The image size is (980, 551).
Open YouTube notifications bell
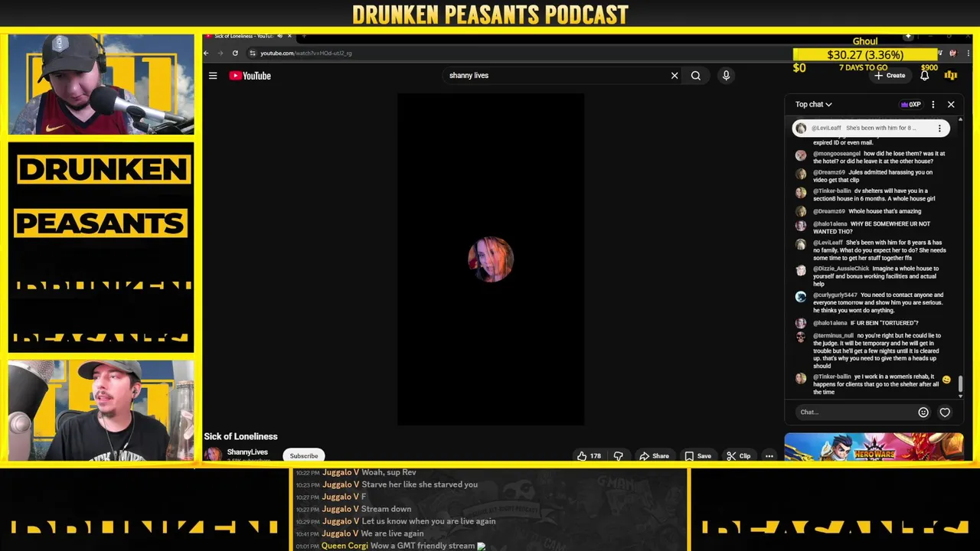coord(924,75)
